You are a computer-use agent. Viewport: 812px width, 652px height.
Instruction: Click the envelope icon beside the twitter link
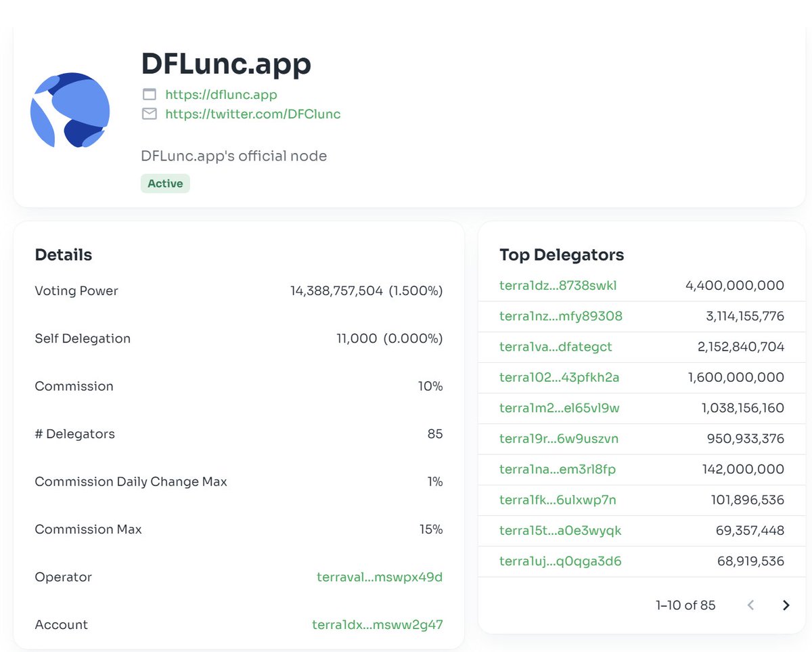coord(149,114)
